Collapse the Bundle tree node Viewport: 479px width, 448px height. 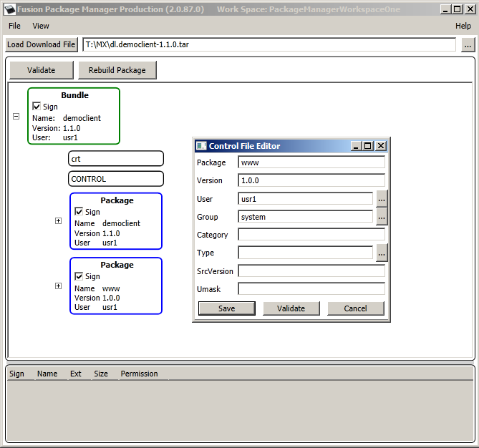coord(16,117)
